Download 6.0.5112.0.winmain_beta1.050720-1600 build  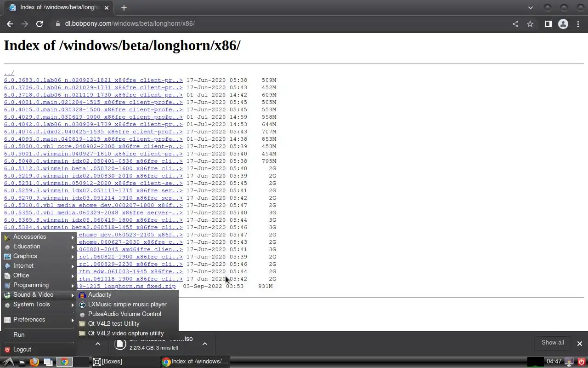pos(93,168)
